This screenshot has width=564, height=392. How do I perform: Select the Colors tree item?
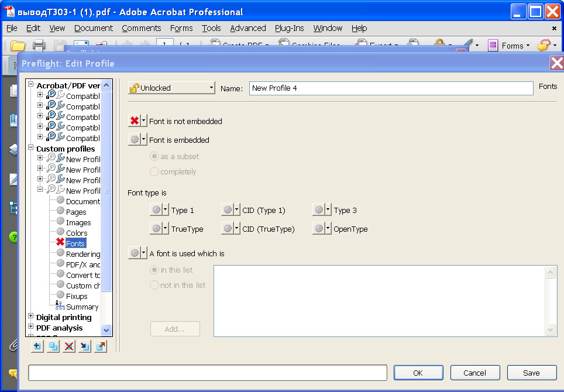point(77,233)
